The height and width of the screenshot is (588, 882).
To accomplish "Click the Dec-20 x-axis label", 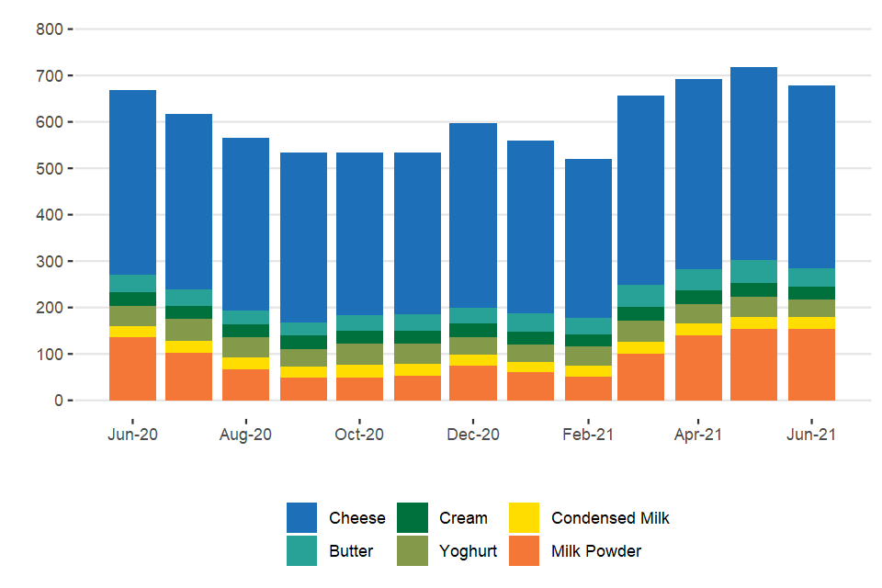I will click(473, 435).
